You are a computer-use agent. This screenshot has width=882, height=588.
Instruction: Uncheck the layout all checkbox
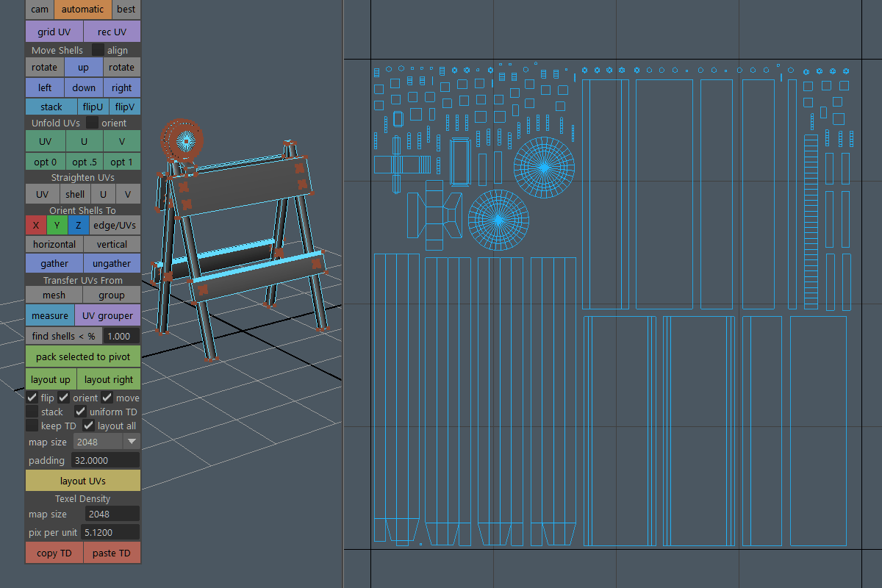point(89,426)
